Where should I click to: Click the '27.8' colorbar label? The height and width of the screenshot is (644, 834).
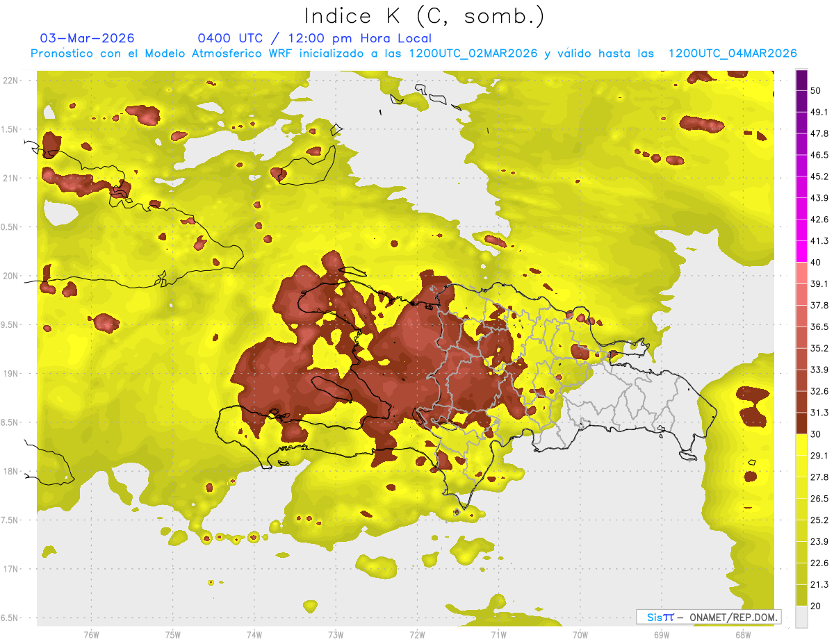(x=820, y=477)
